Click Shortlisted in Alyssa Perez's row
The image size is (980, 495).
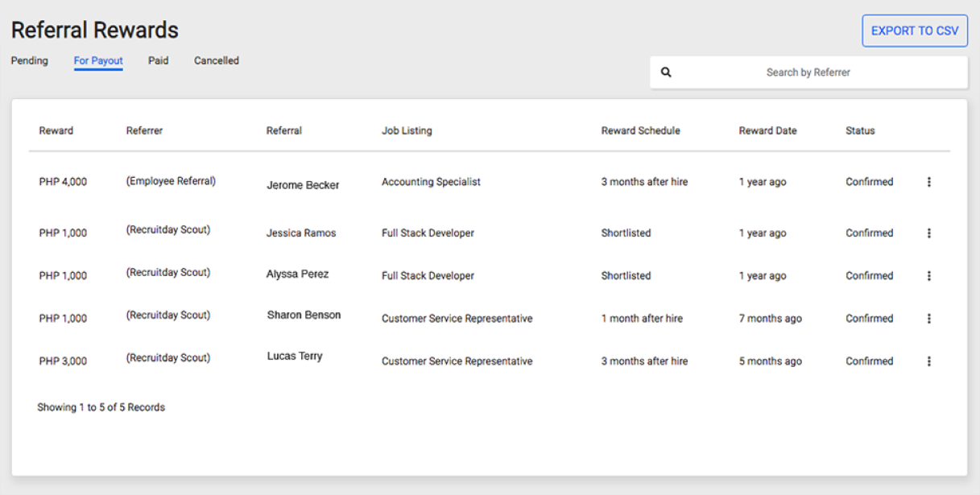[x=626, y=275]
